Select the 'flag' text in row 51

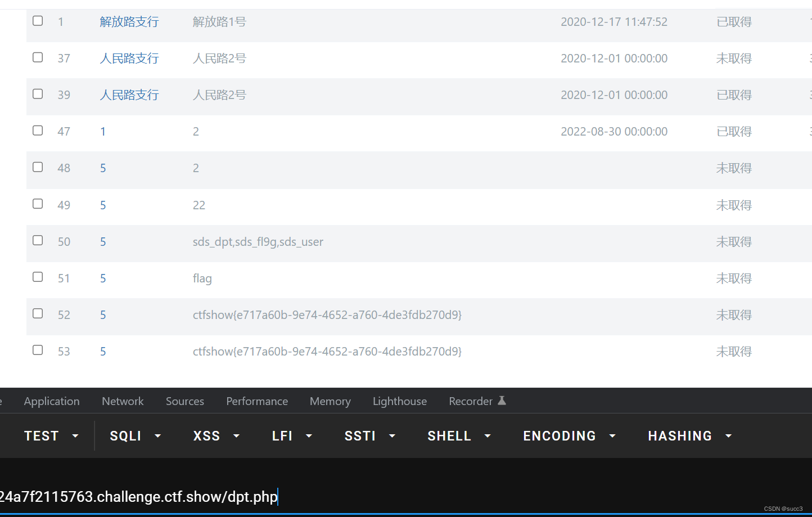202,278
